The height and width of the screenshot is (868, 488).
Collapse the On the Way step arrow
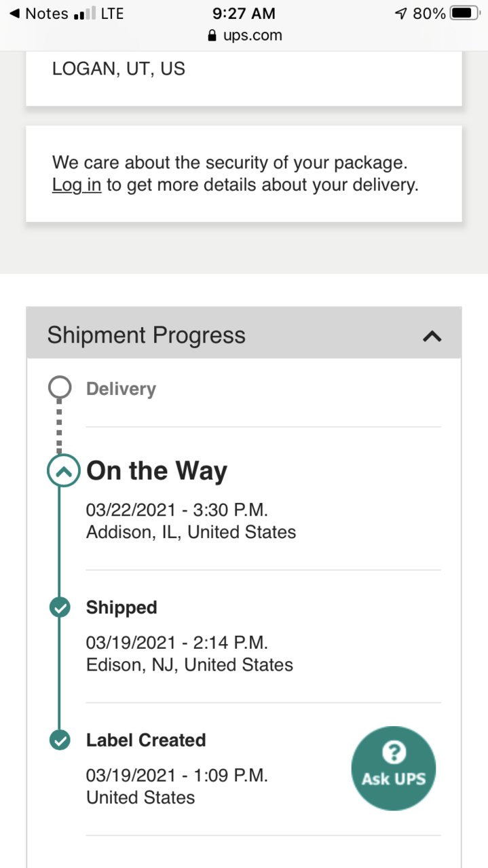click(x=63, y=472)
